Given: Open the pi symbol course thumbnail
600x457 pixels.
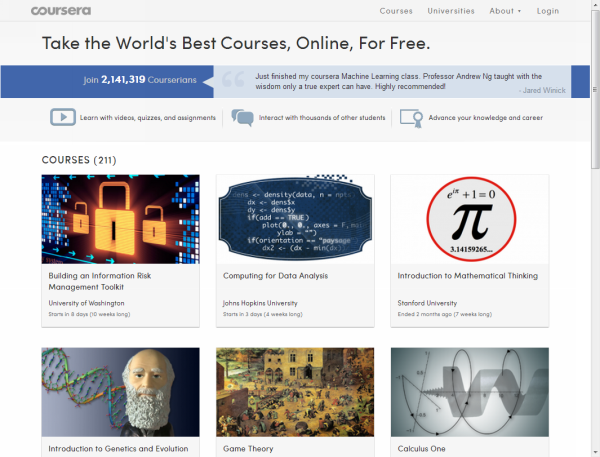Looking at the screenshot, I should click(x=470, y=219).
